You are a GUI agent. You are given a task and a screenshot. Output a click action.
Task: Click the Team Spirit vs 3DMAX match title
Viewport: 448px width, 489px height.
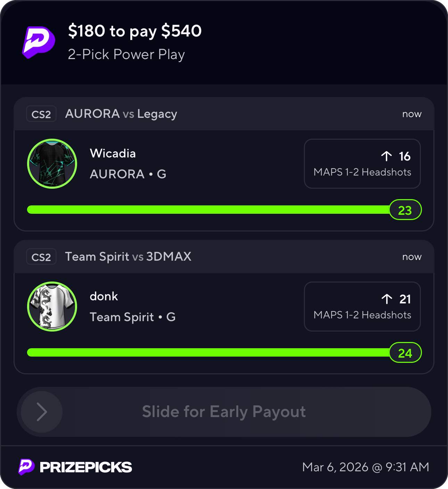click(x=128, y=257)
